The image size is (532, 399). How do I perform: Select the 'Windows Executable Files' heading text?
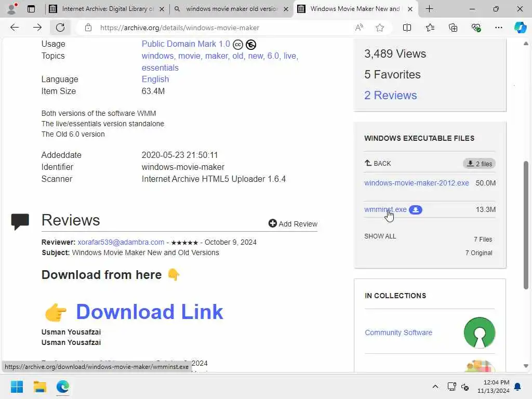[419, 138]
